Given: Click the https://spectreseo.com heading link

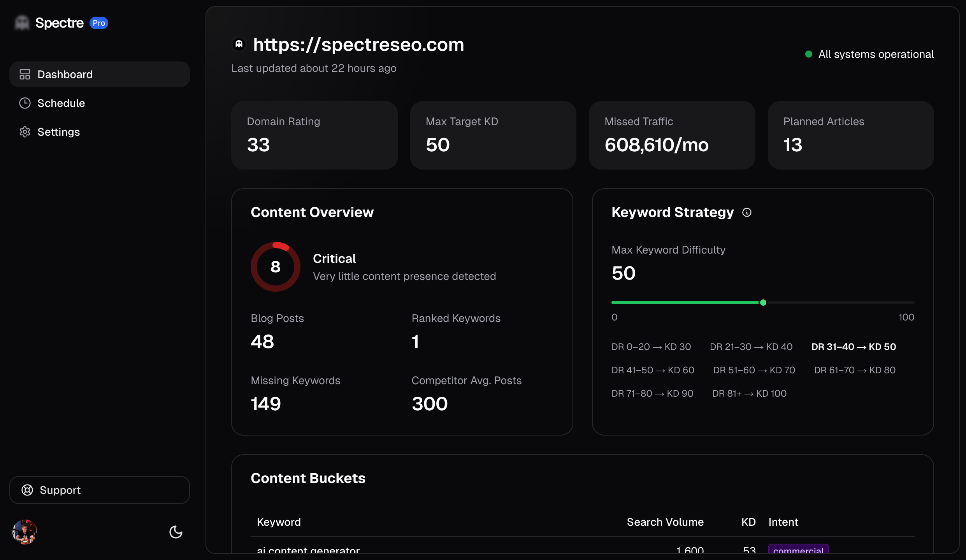Looking at the screenshot, I should 358,44.
